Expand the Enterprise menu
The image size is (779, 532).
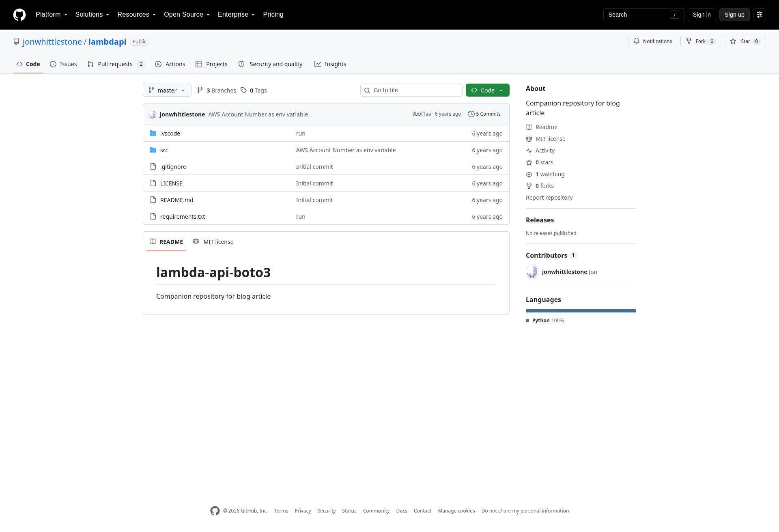click(236, 15)
